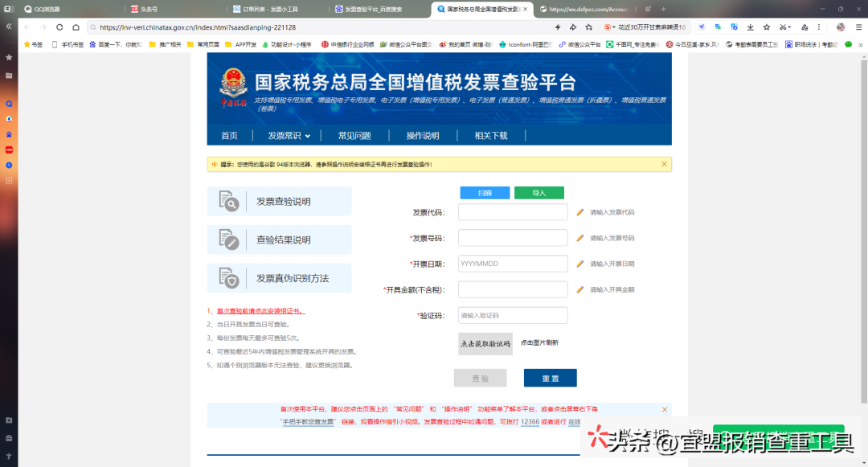Open the 首次查验前请点此安装根证书 link

[x=260, y=311]
